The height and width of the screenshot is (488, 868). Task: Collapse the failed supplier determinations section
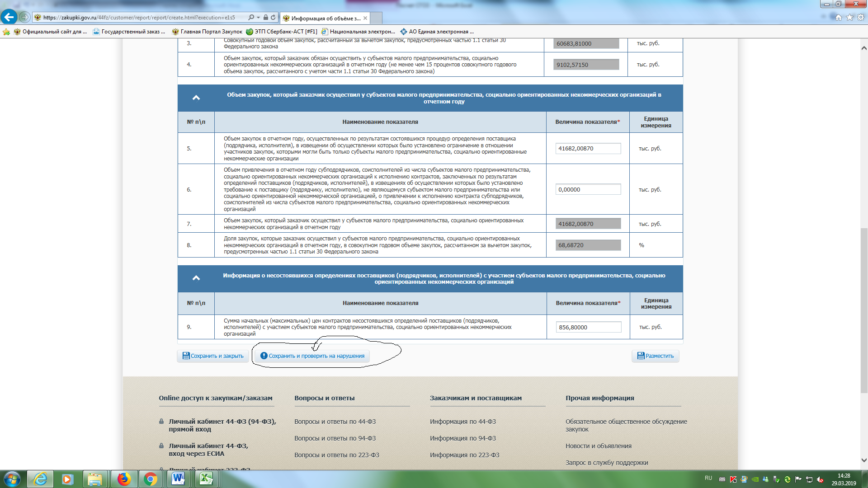click(196, 278)
